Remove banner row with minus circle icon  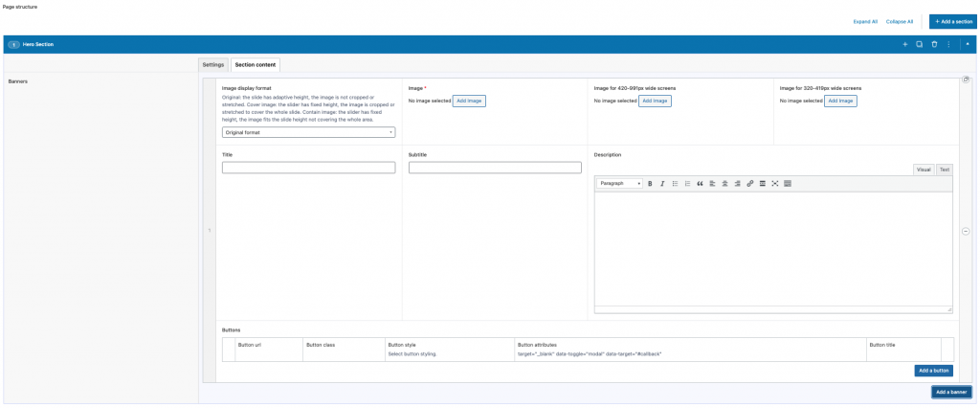coord(966,231)
